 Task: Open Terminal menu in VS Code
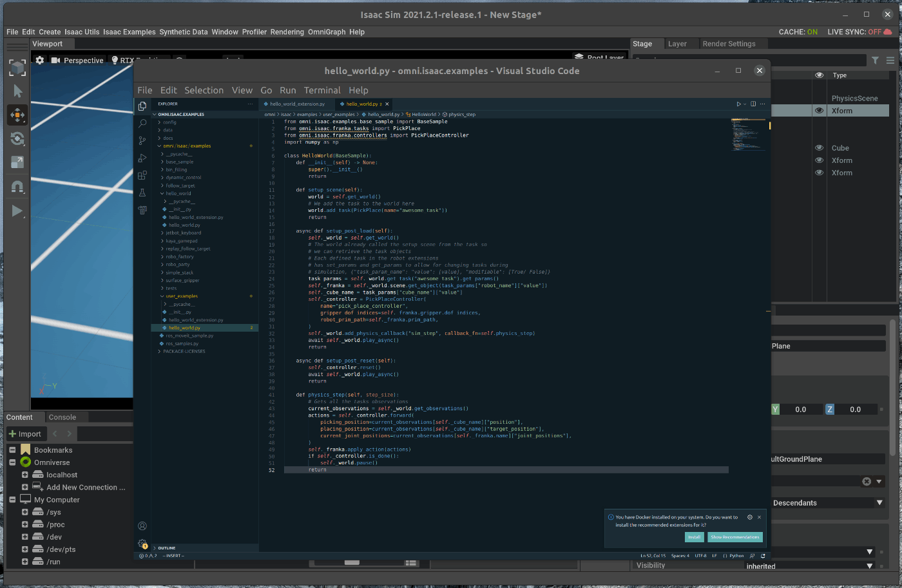(x=322, y=90)
